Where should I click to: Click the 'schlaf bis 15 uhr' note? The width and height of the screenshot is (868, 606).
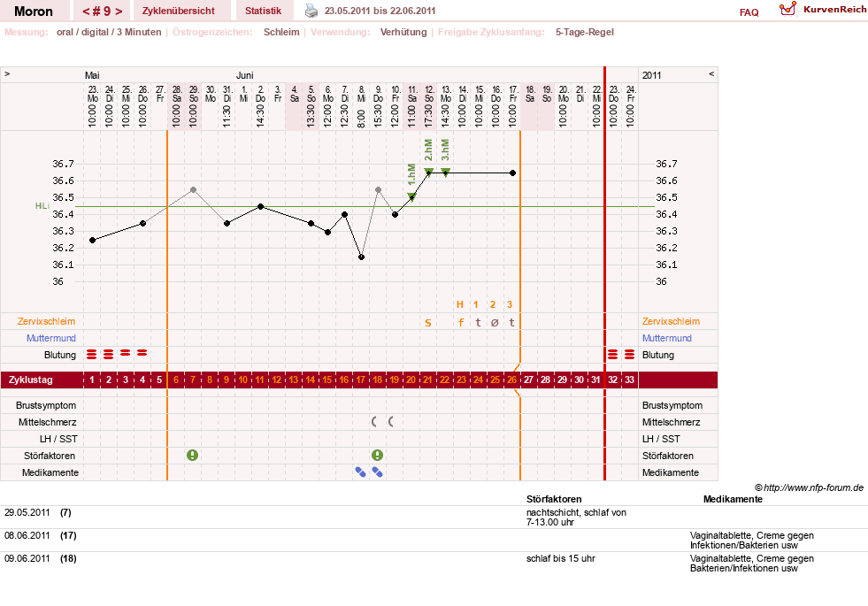tap(561, 558)
